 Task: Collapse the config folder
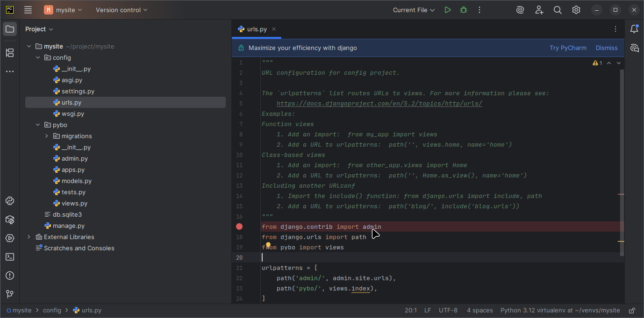click(x=38, y=57)
